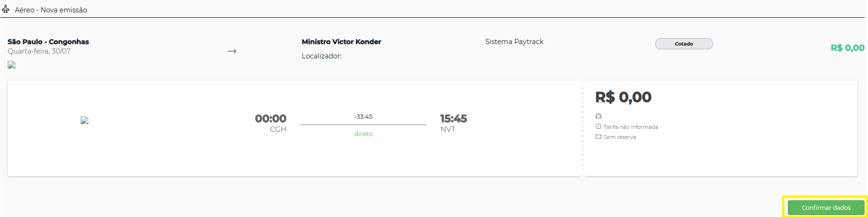868x217 pixels.
Task: Click the Cotado status badge
Action: pos(684,44)
